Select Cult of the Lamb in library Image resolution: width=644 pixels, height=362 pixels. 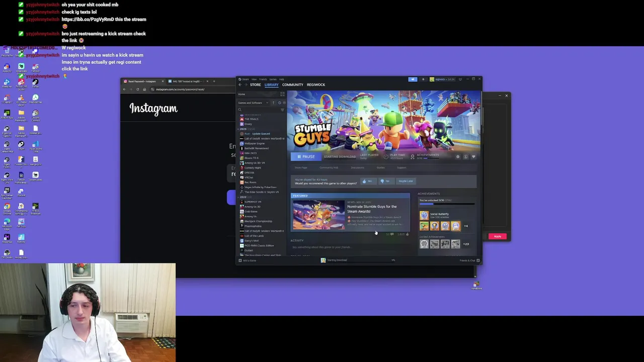coord(254,236)
